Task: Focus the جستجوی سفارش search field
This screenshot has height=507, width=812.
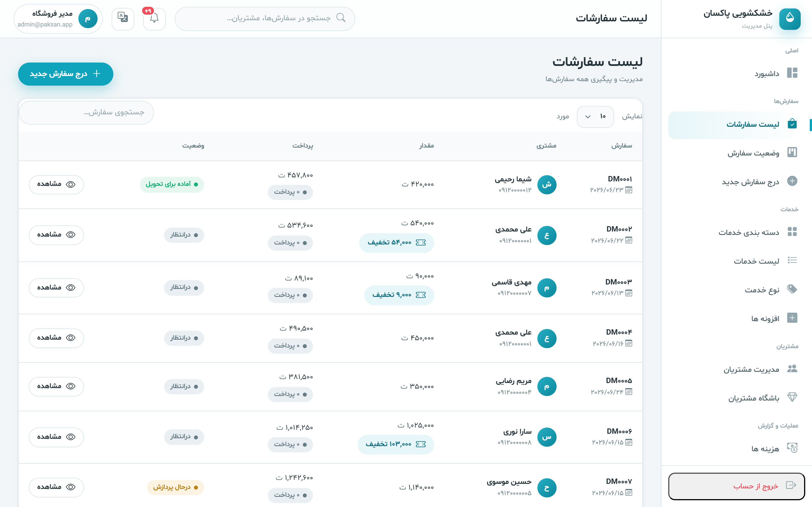Action: click(x=87, y=113)
